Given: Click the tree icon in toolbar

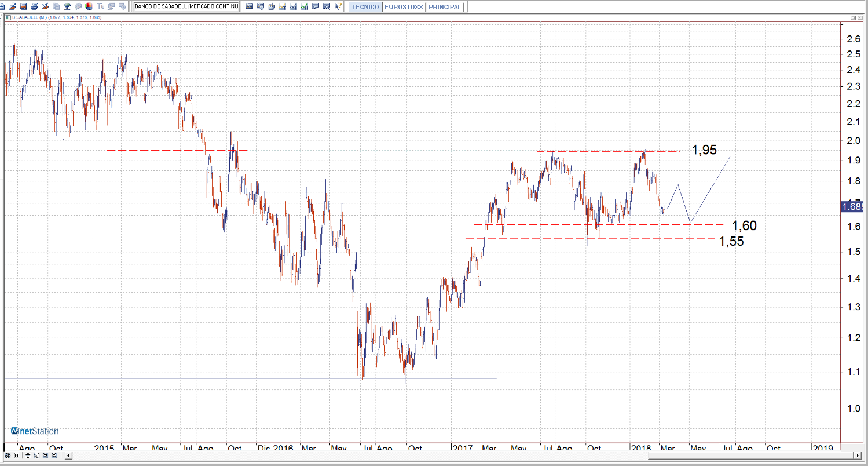Looking at the screenshot, I should [x=67, y=6].
